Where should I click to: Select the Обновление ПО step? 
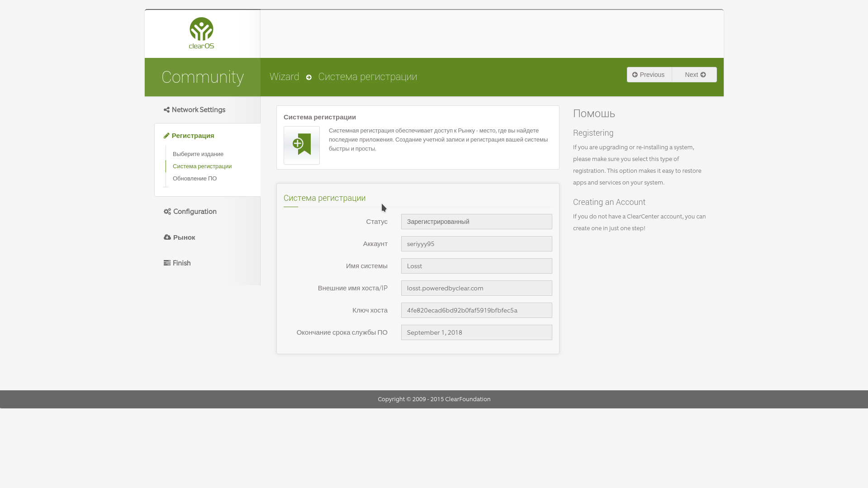[194, 179]
